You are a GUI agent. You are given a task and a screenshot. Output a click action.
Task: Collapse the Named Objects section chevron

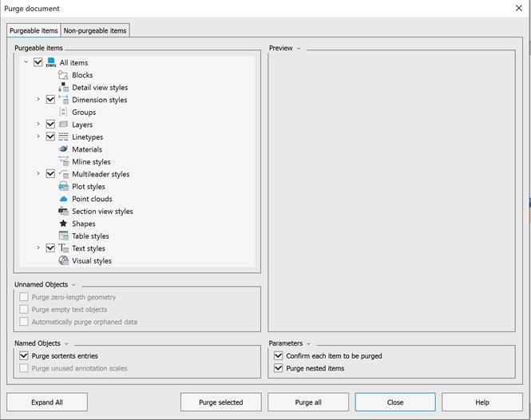click(x=66, y=344)
